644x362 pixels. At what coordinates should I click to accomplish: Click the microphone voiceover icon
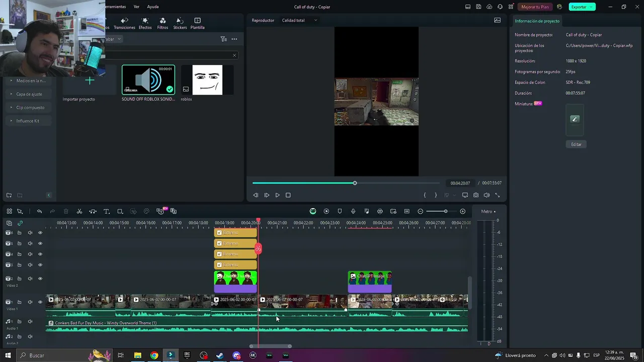point(353,211)
